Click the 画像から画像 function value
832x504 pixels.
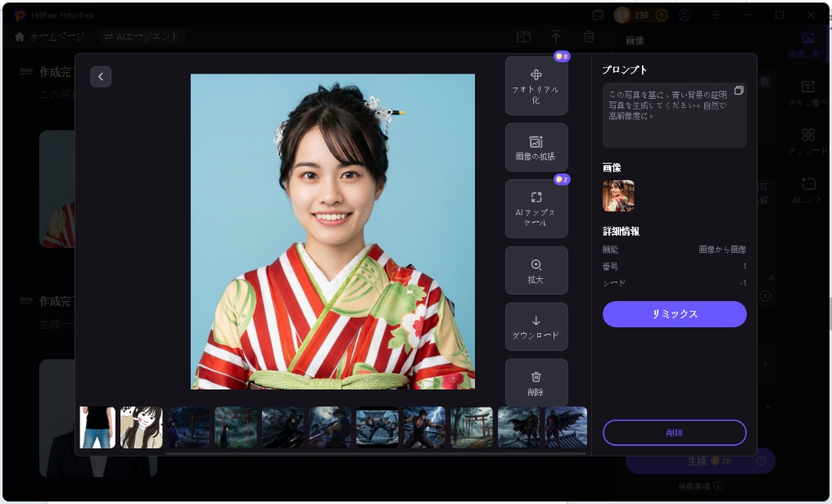[x=722, y=249]
